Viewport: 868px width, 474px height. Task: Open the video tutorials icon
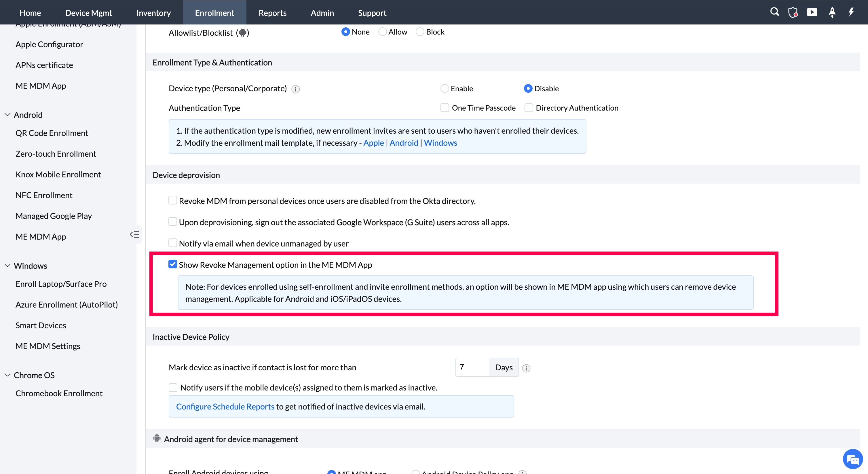tap(812, 12)
